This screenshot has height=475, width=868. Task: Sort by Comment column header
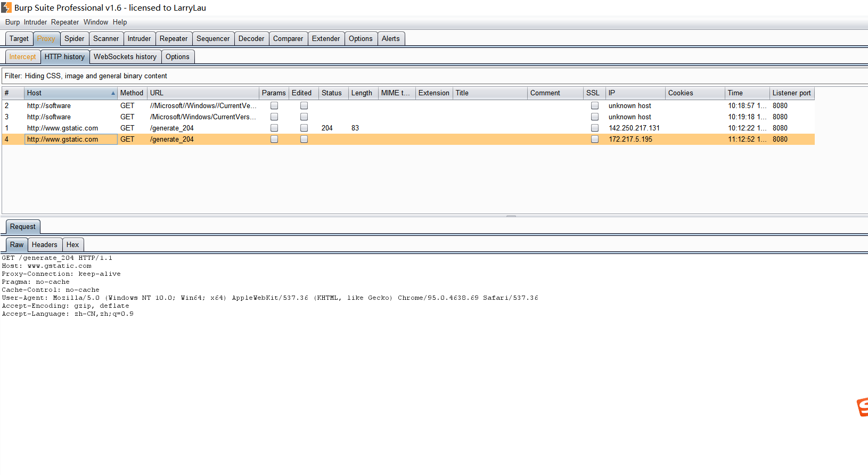[x=555, y=93]
